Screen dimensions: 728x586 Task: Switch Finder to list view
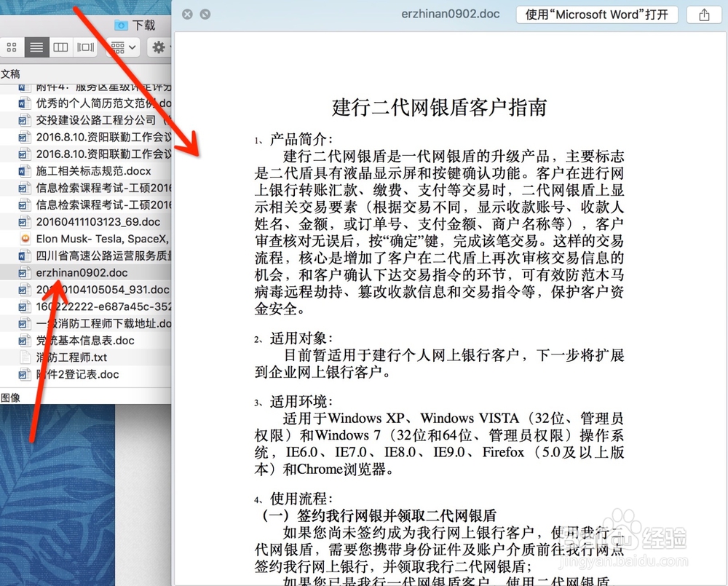point(36,47)
